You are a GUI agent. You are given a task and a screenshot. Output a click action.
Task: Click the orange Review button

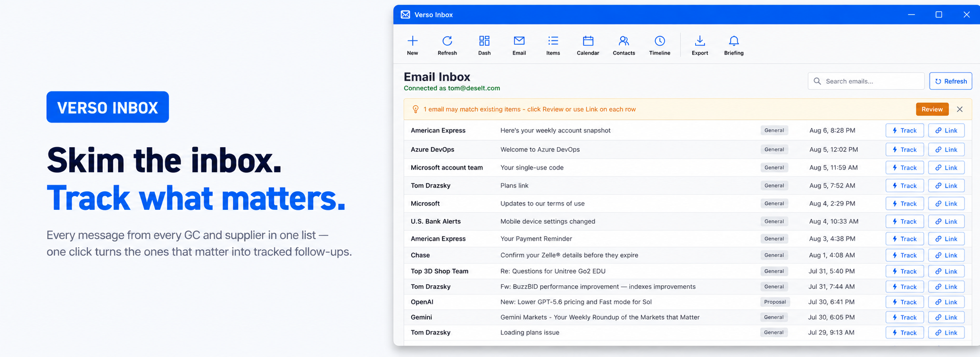click(x=932, y=109)
